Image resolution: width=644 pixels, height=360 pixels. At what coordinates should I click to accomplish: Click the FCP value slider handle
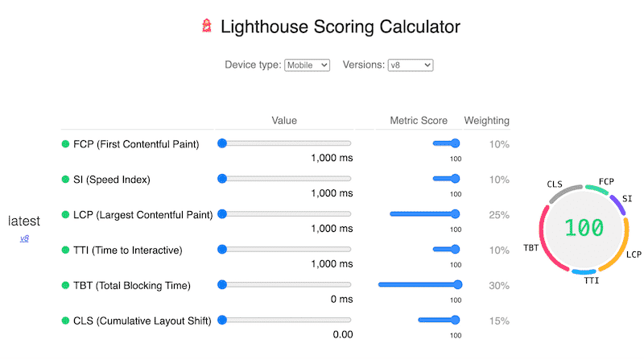point(222,143)
